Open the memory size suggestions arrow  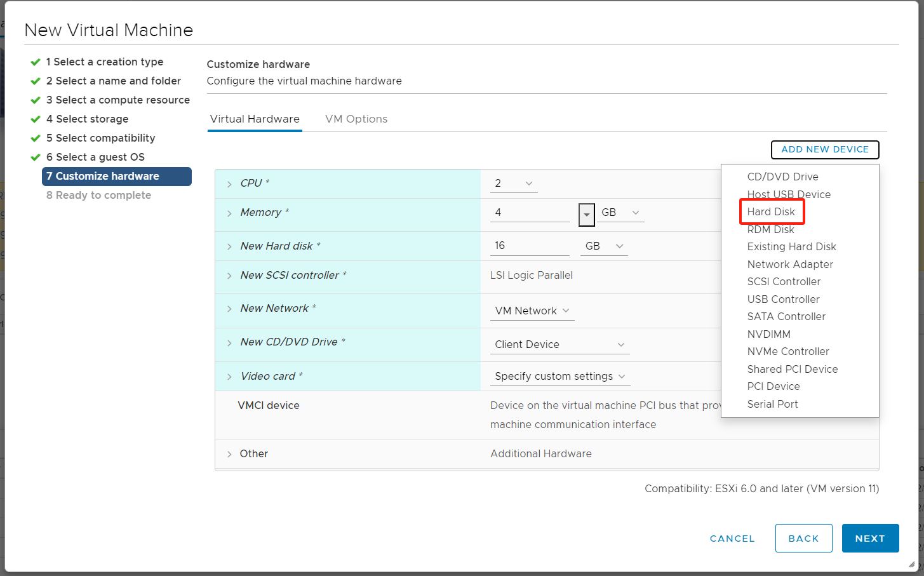(x=586, y=215)
